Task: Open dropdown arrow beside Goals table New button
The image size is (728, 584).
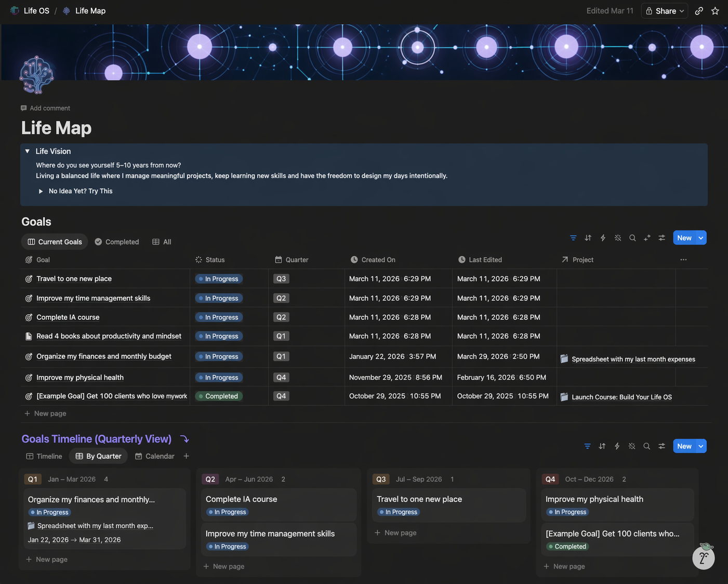Action: pyautogui.click(x=701, y=238)
